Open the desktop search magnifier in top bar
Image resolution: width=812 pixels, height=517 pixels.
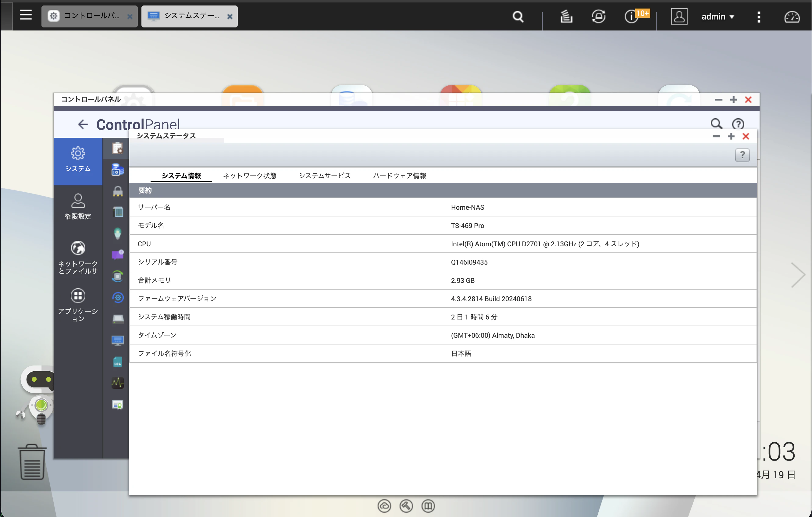coord(518,16)
